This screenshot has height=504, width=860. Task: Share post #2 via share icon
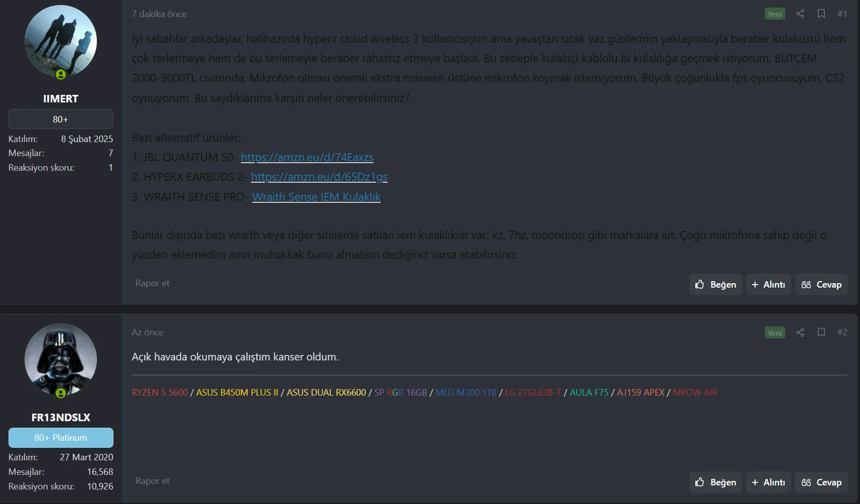[x=800, y=332]
